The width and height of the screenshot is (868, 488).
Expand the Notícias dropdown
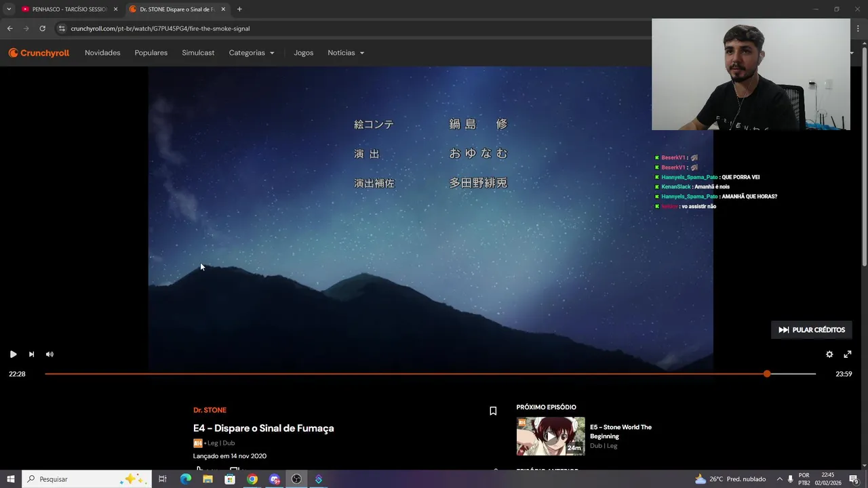pyautogui.click(x=346, y=53)
